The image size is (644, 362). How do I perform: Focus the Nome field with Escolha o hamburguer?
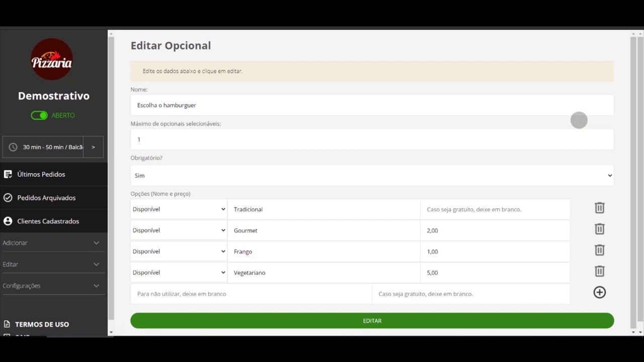372,105
